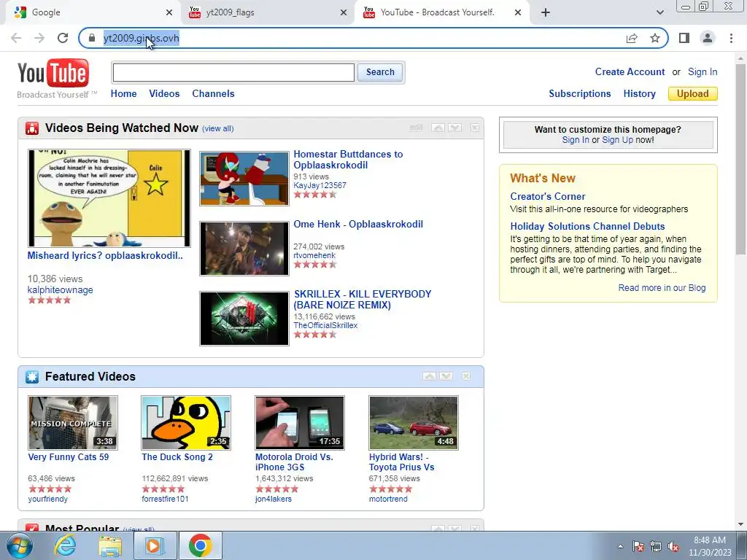The image size is (747, 560).
Task: Click the volume muted tray icon
Action: (673, 547)
